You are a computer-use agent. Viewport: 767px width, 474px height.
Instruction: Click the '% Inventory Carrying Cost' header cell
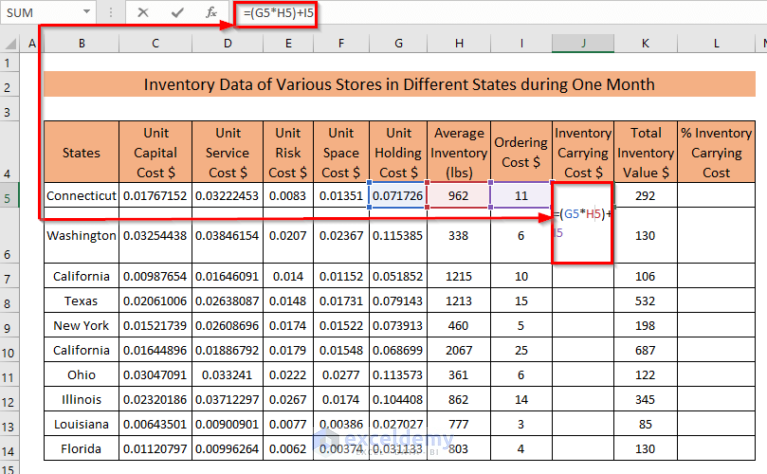click(x=716, y=152)
